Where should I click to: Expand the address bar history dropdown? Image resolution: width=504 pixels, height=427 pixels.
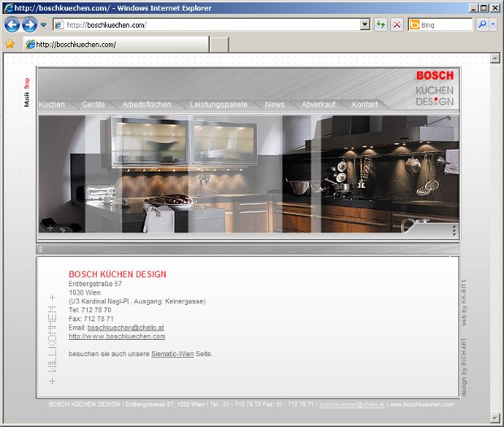(365, 24)
